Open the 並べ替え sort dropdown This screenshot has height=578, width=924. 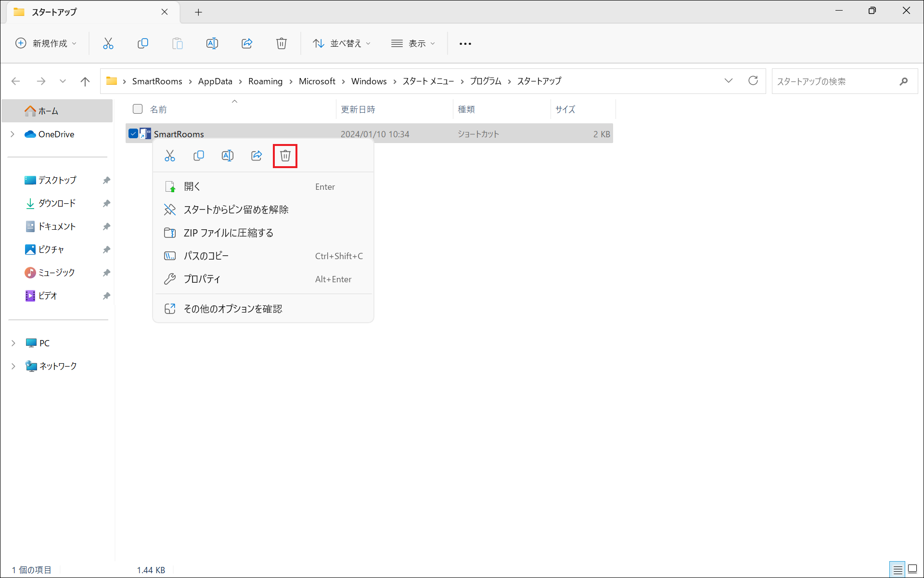coord(342,43)
